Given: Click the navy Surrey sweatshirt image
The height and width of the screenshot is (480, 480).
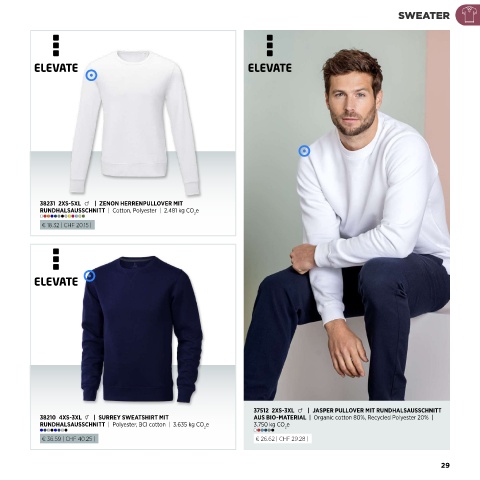Looking at the screenshot, I should pos(142,328).
